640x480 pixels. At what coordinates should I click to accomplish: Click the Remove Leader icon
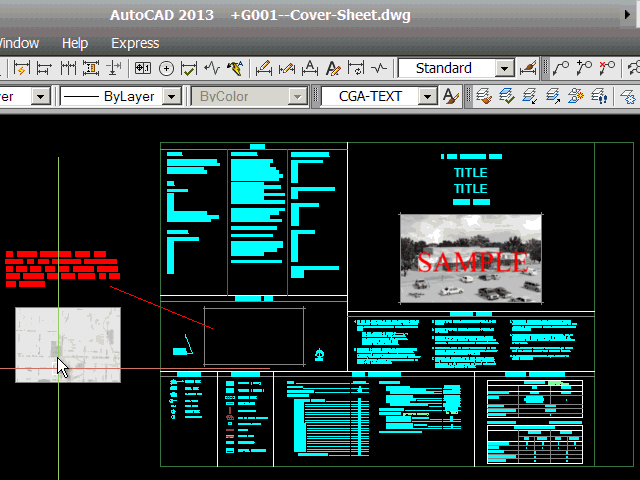point(607,68)
